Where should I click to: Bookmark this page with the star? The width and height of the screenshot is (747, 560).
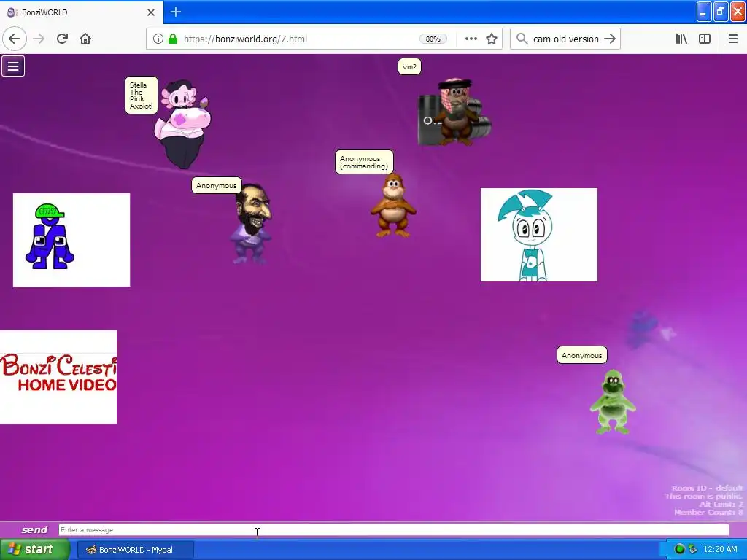492,39
